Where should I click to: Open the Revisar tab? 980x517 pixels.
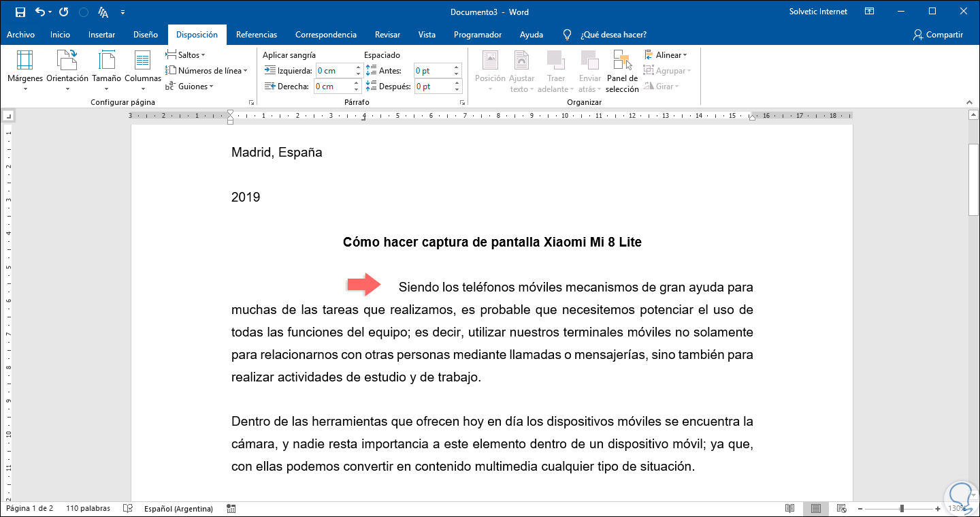[x=387, y=35]
